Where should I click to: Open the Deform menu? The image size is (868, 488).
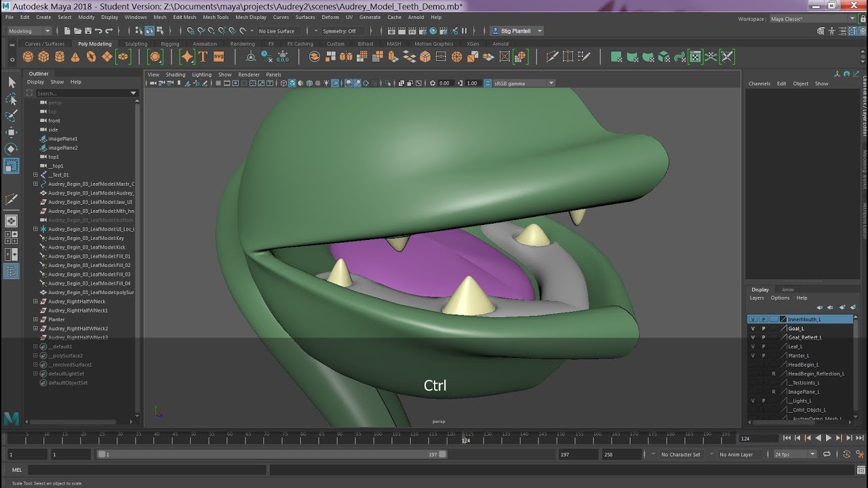(330, 17)
